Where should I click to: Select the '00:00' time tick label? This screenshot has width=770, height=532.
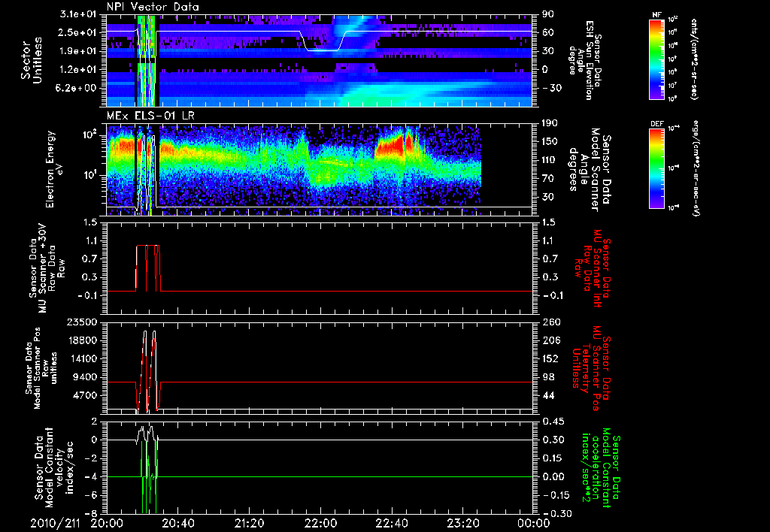click(534, 523)
